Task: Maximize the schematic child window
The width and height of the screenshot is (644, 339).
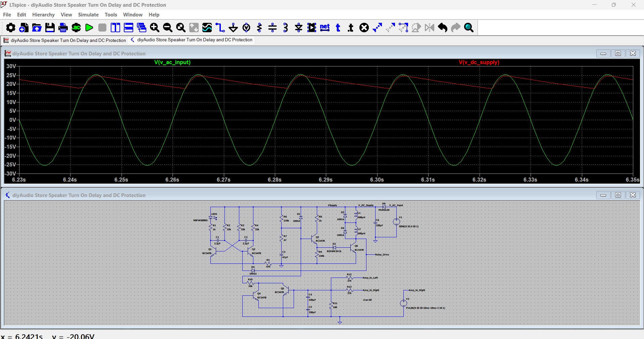Action: click(x=618, y=195)
